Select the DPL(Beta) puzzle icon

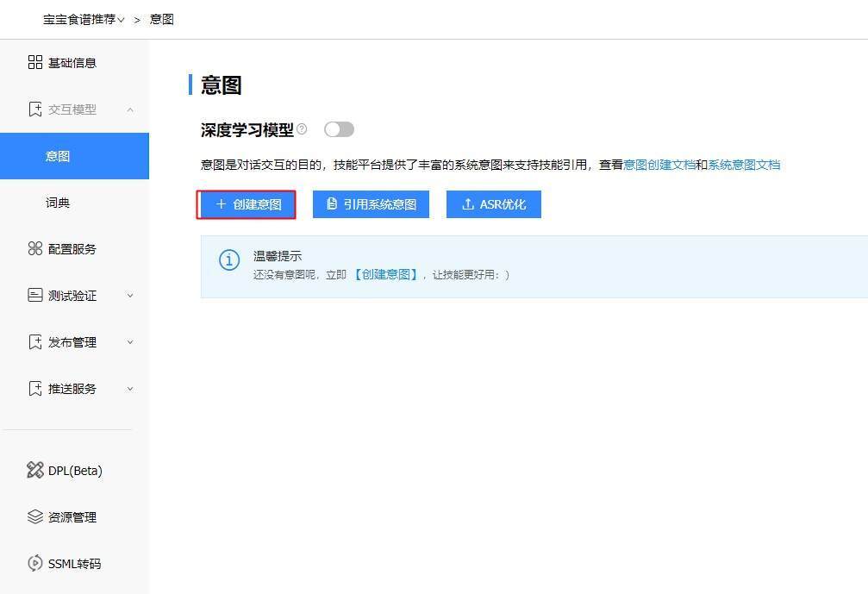point(35,470)
